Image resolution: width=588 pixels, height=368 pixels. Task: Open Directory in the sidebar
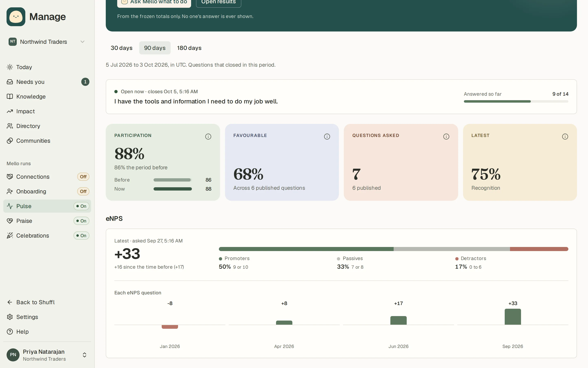(x=47, y=126)
